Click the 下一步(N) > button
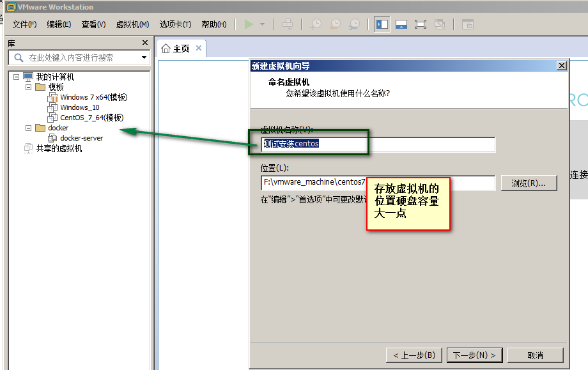 coord(474,355)
